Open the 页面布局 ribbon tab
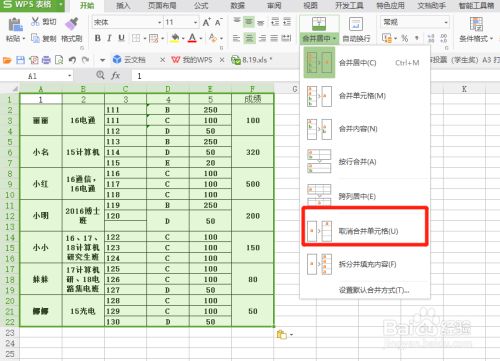500x361 pixels. (162, 5)
